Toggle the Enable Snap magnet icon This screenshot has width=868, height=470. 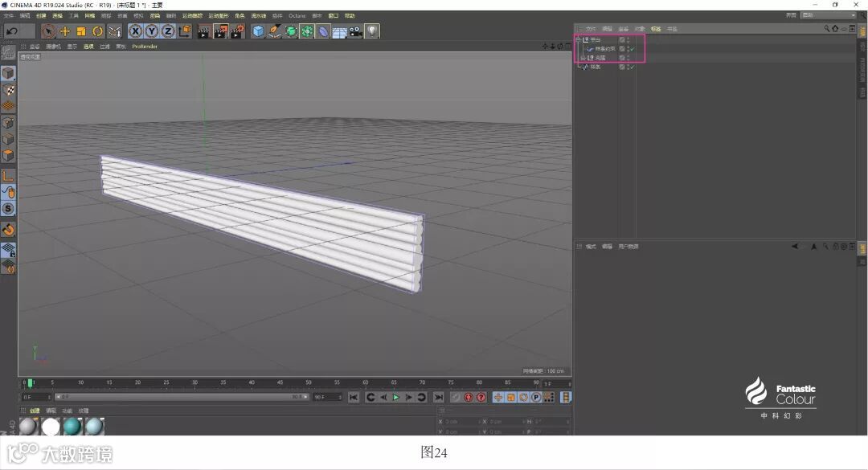(x=8, y=229)
